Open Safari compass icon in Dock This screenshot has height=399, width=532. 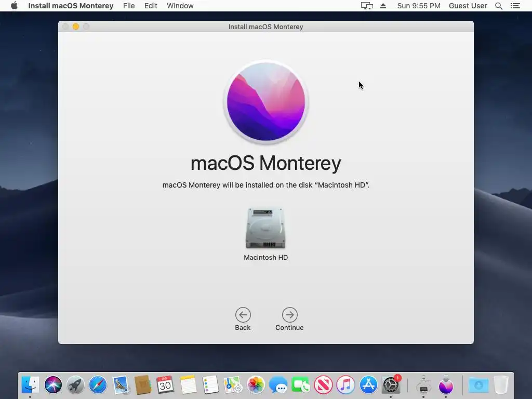click(98, 385)
